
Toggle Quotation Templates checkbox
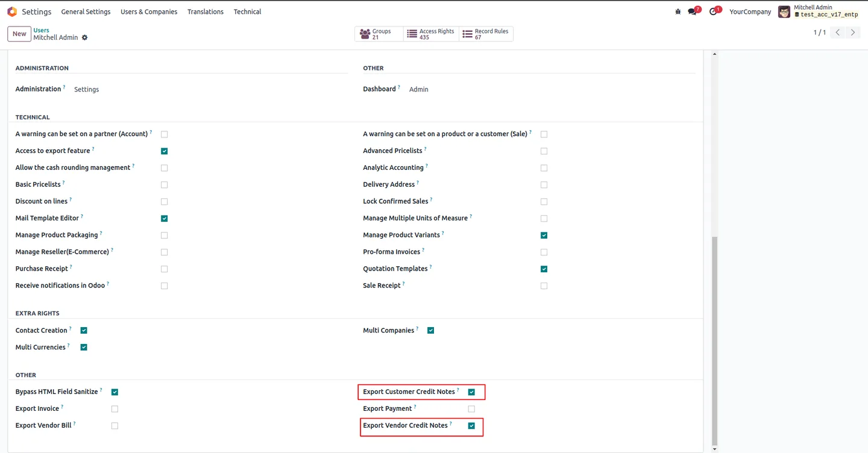544,269
